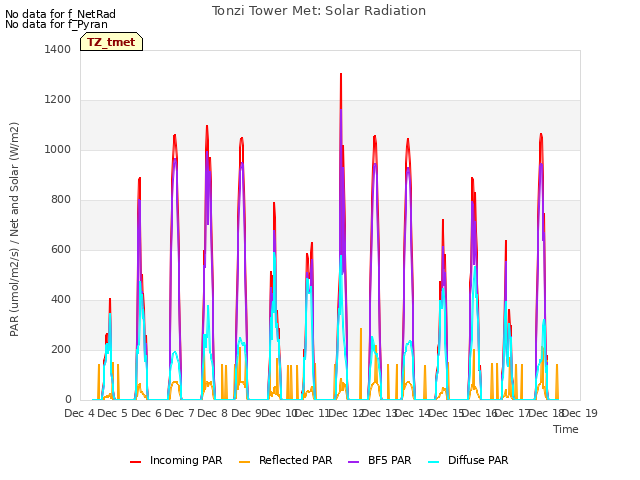
Task: Click the TZ_tmet label box
Action: pos(111,42)
